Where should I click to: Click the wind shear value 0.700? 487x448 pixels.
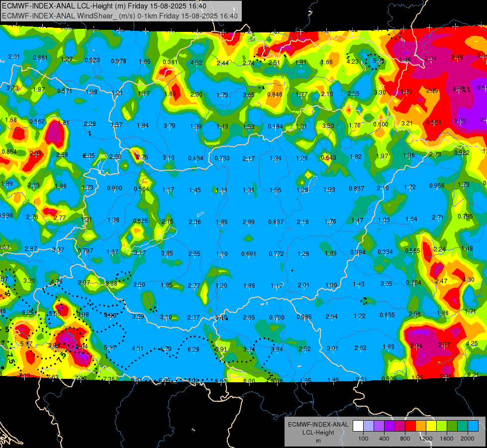277,318
